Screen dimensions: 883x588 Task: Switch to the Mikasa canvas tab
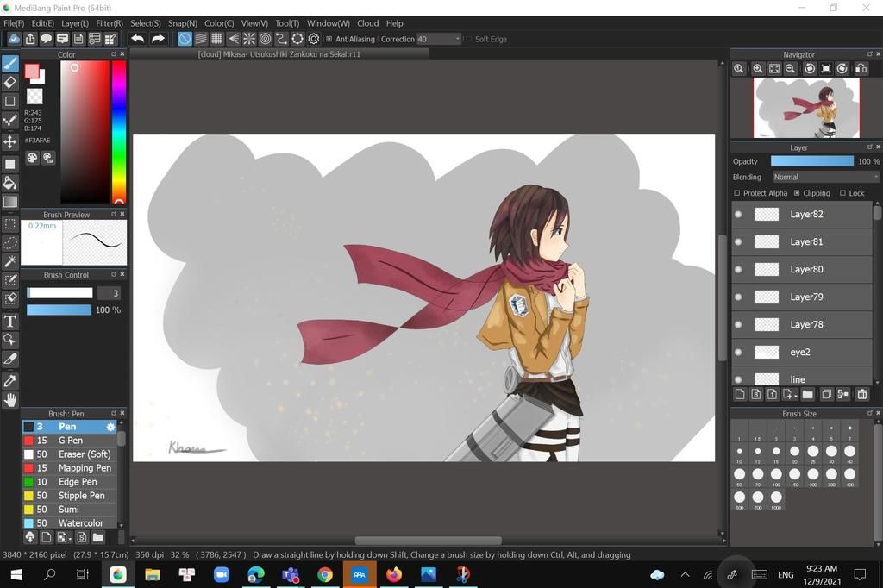pyautogui.click(x=279, y=54)
